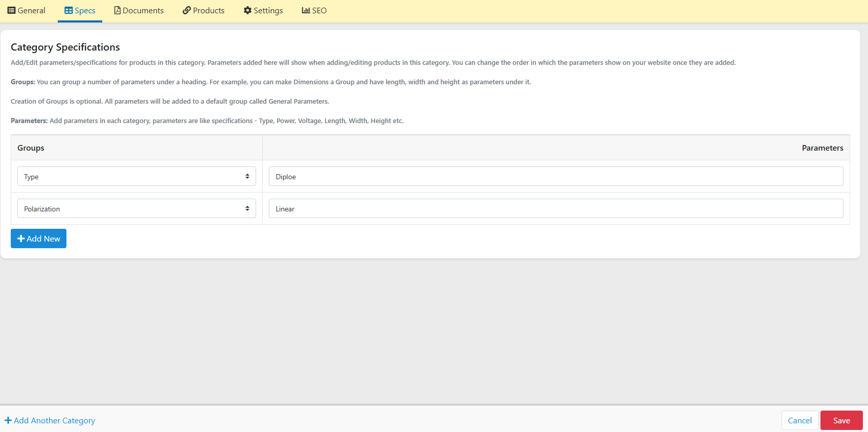Open the Polarization group dropdown

tap(136, 208)
